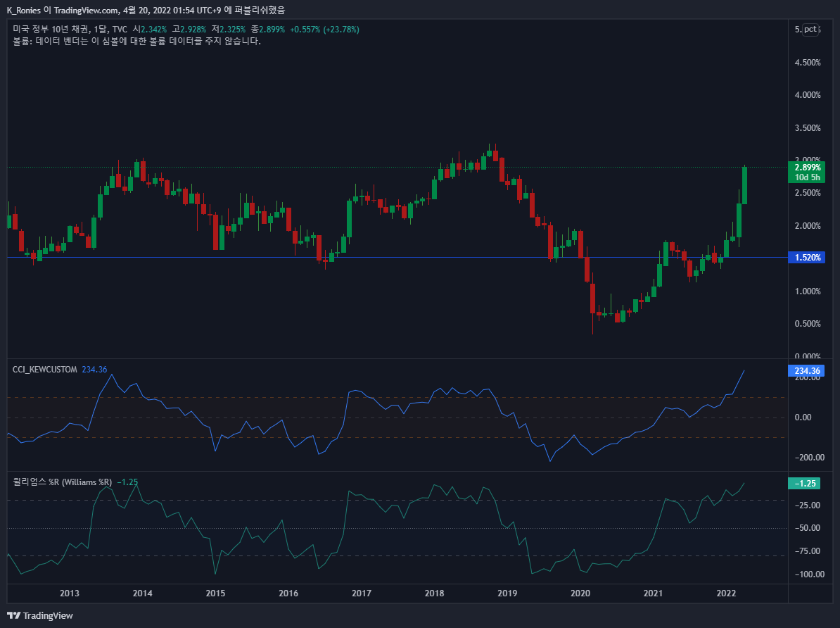Click the 2.000% price axis label
The height and width of the screenshot is (628, 840).
coord(808,226)
